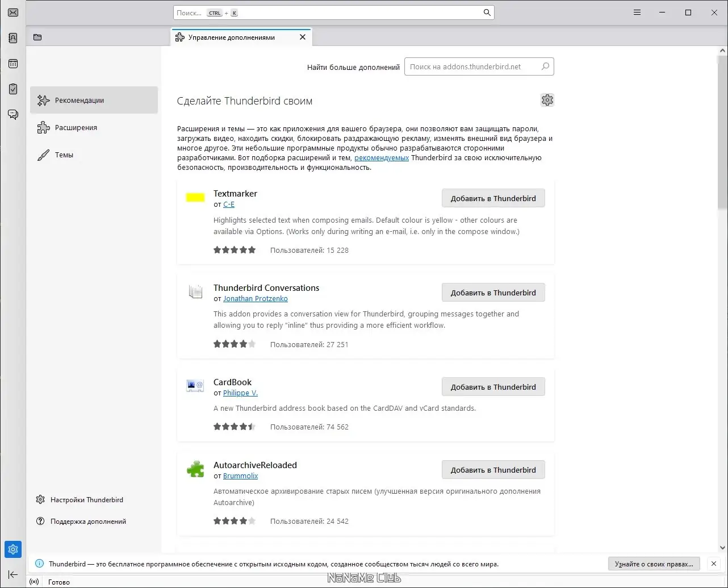Click the vertical scrollbar thumb

coord(723,131)
